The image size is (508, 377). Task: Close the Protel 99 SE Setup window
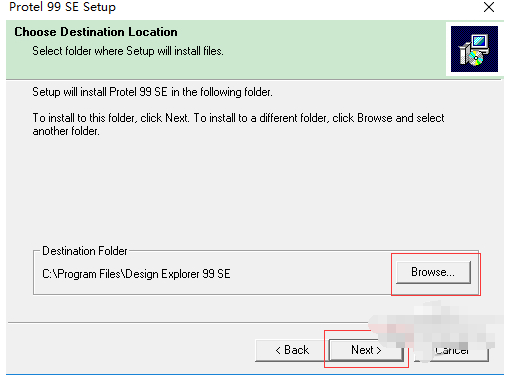(489, 7)
